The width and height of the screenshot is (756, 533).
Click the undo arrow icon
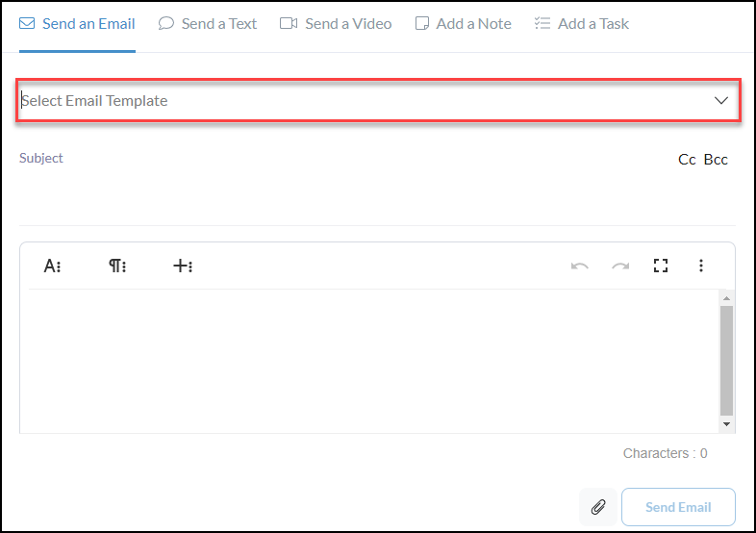[579, 266]
